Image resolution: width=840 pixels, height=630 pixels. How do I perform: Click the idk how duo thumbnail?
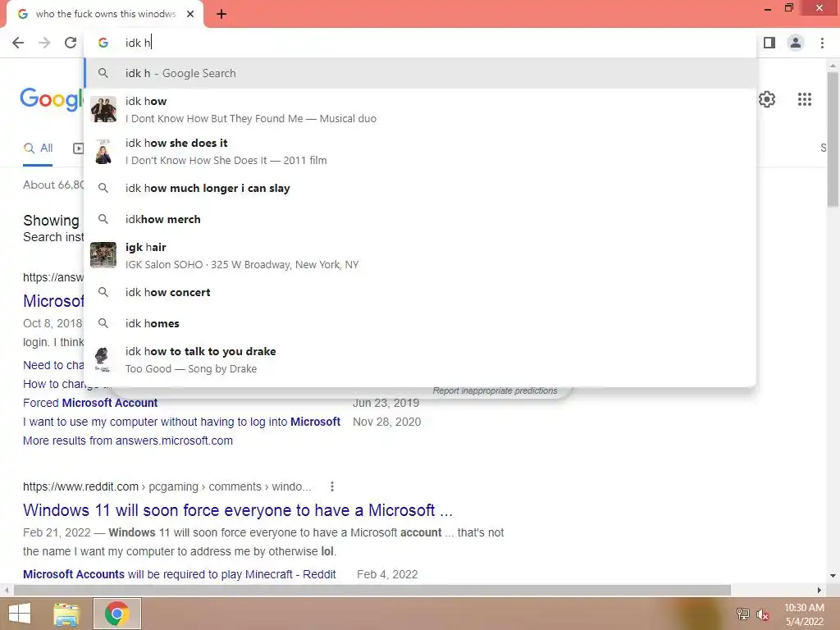point(103,109)
